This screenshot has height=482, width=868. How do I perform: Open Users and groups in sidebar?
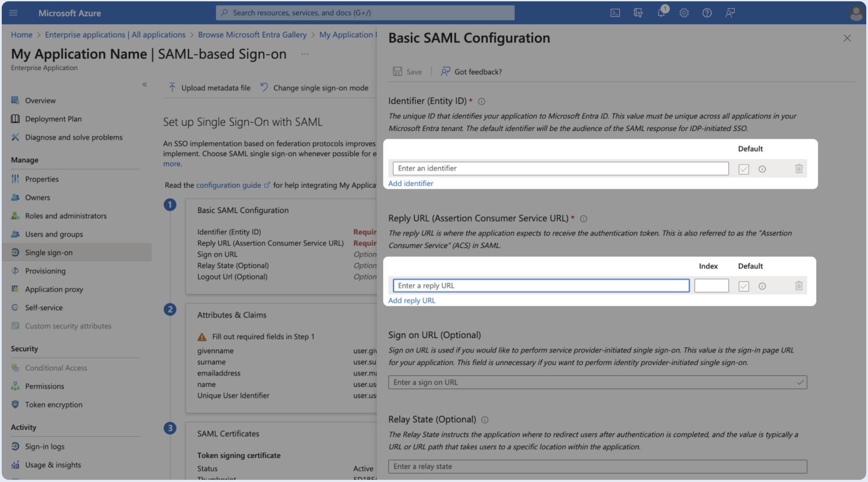click(54, 234)
